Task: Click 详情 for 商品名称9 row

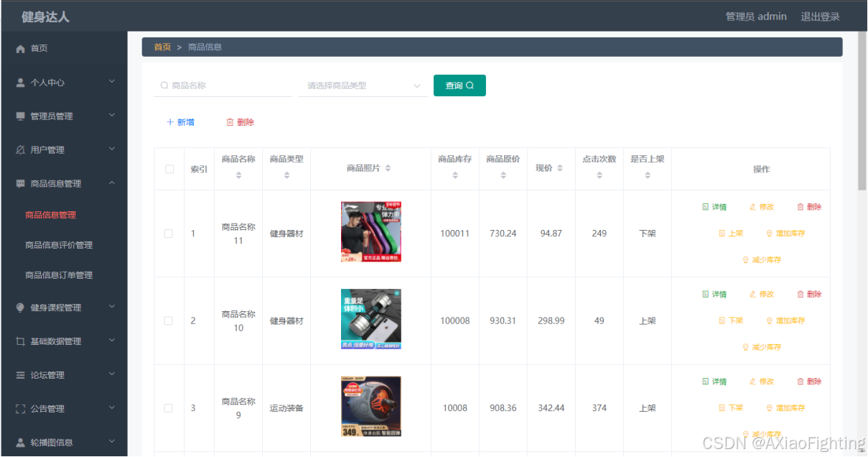Action: [714, 382]
